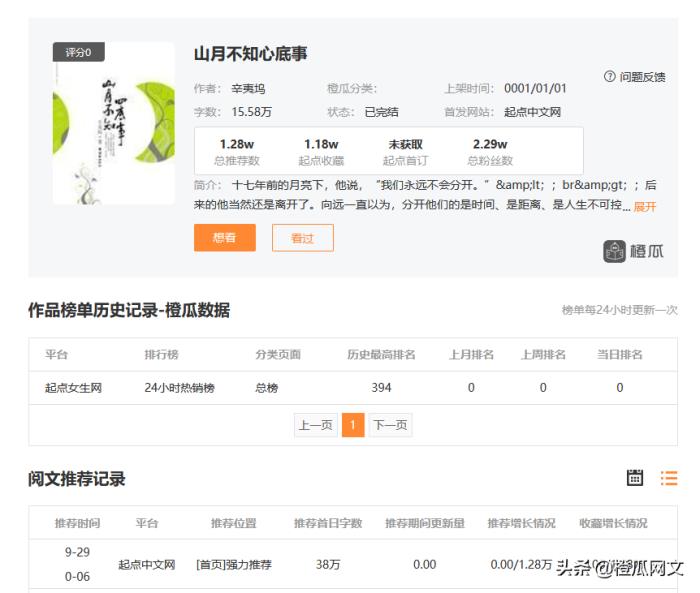Click 起点女生网 platform row cell

click(73, 388)
